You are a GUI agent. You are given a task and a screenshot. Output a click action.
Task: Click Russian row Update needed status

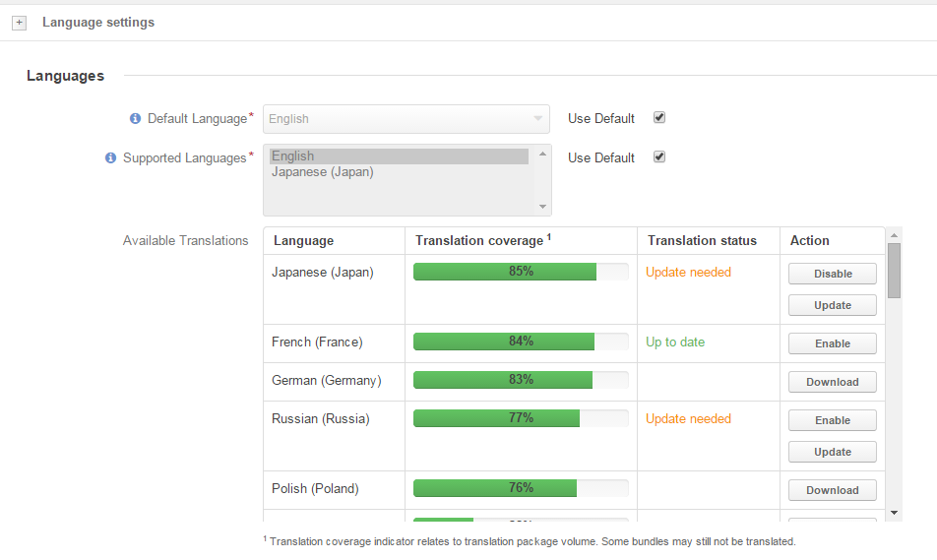click(688, 419)
